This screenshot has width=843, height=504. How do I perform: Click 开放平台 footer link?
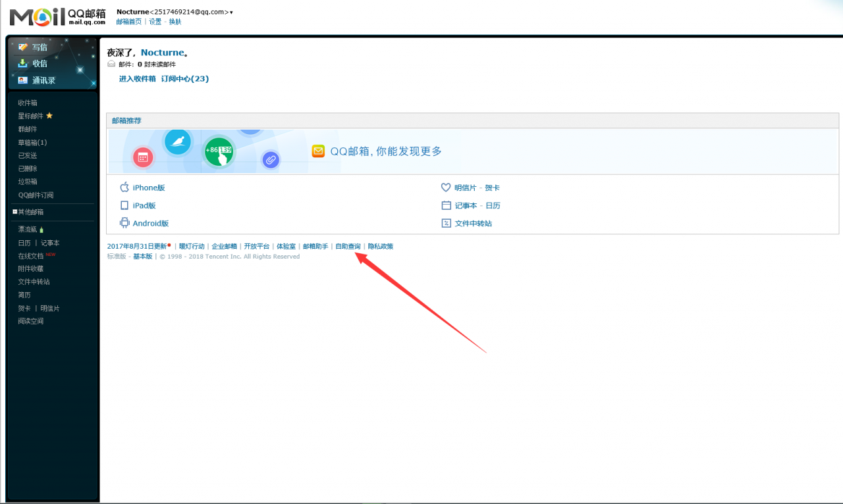257,246
